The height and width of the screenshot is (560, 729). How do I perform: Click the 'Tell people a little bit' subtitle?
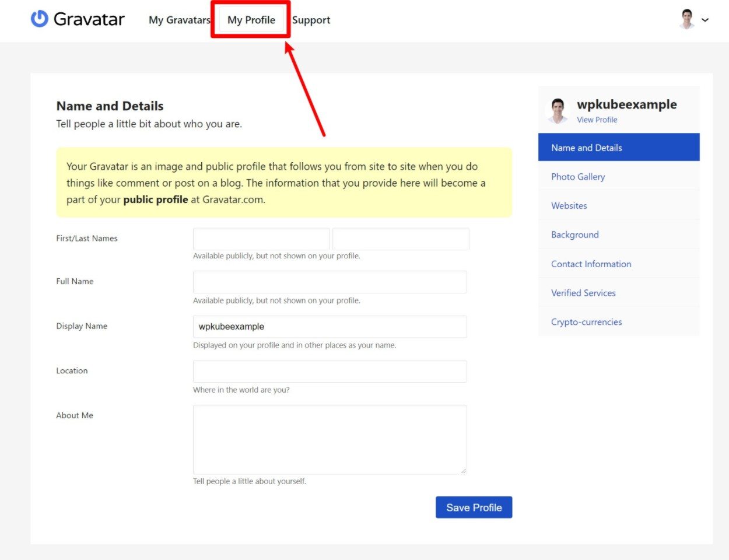pyautogui.click(x=149, y=124)
